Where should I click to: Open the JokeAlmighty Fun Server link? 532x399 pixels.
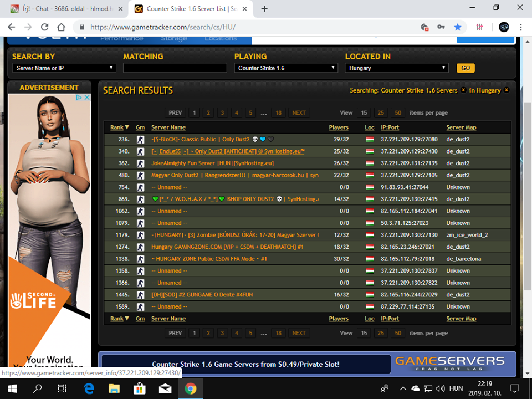coord(212,163)
